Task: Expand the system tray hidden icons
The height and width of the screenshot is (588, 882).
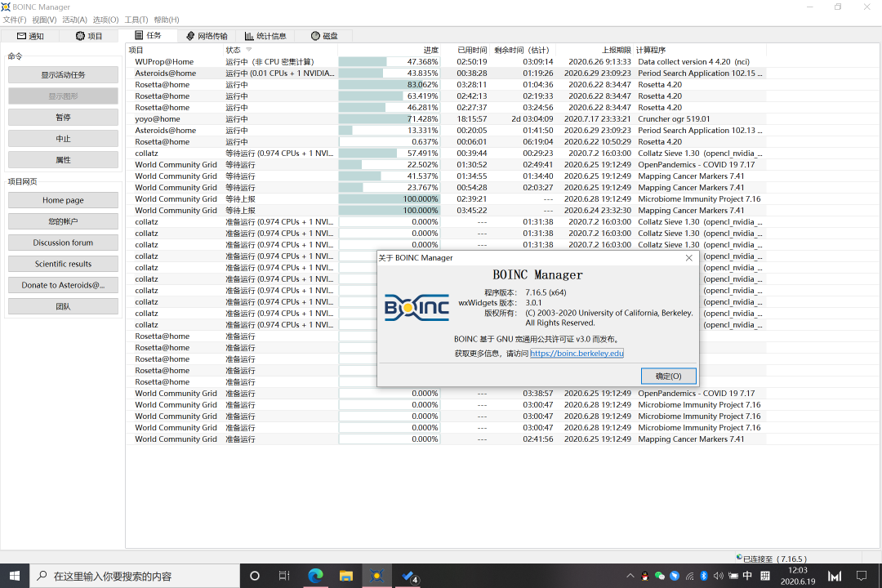Action: 630,576
